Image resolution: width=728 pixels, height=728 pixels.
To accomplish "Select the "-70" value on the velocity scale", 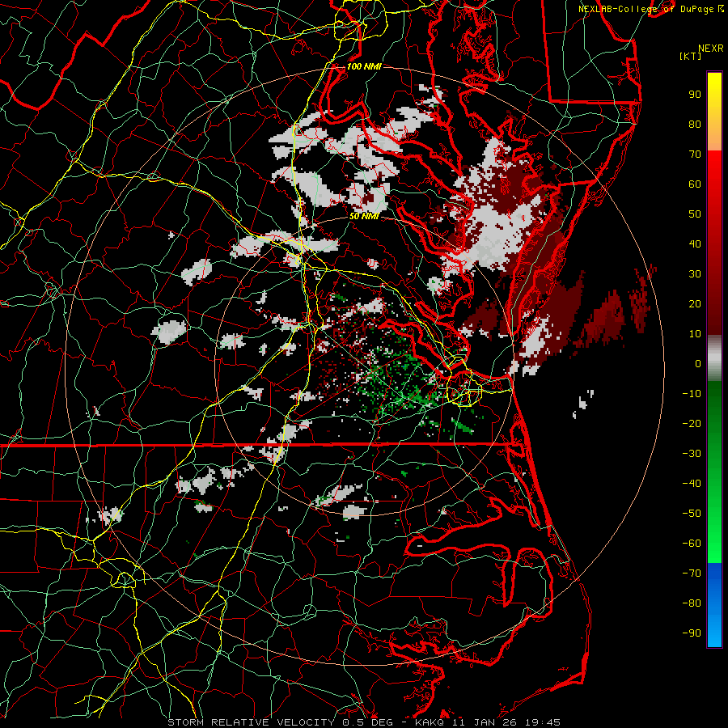I will point(692,574).
